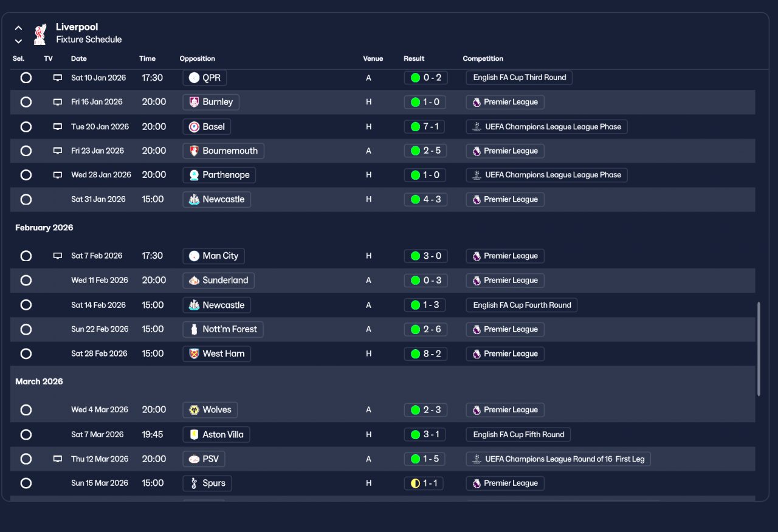The image size is (778, 532).
Task: Select the Sunderland fixture radio button
Action: [x=26, y=281]
